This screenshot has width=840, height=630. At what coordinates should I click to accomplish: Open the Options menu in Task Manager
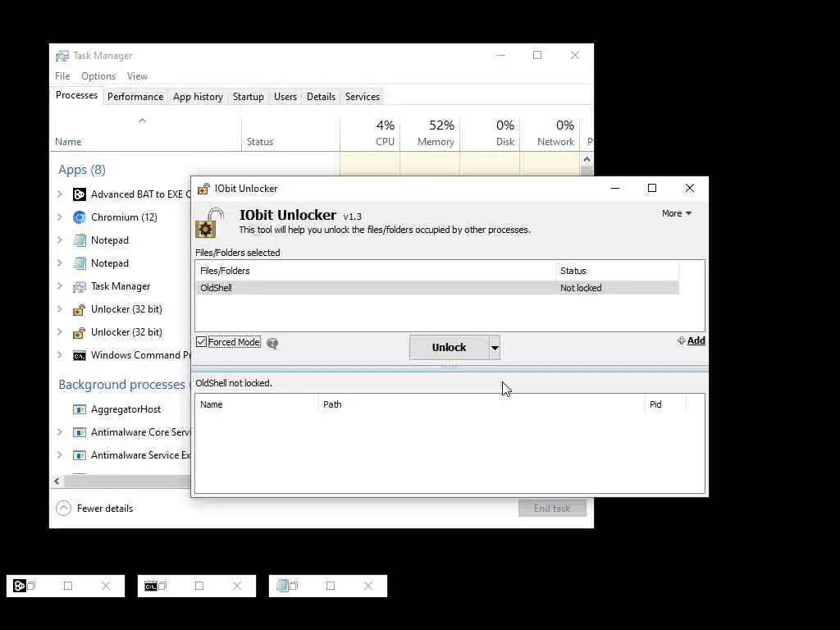tap(98, 76)
